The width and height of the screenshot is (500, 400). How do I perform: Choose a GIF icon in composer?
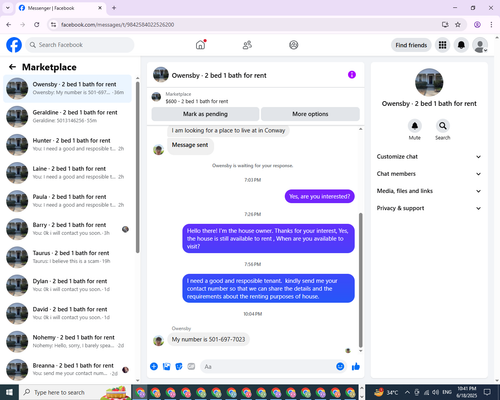(191, 367)
